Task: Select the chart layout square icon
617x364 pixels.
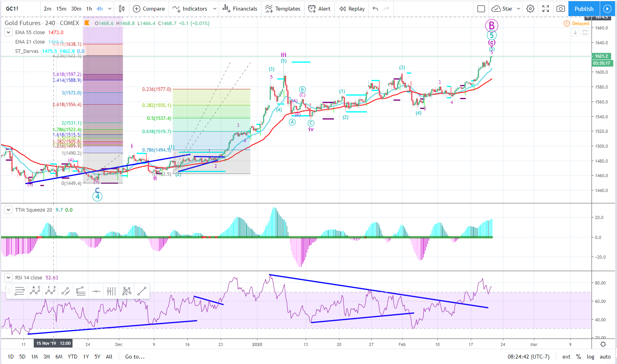Action: click(481, 9)
